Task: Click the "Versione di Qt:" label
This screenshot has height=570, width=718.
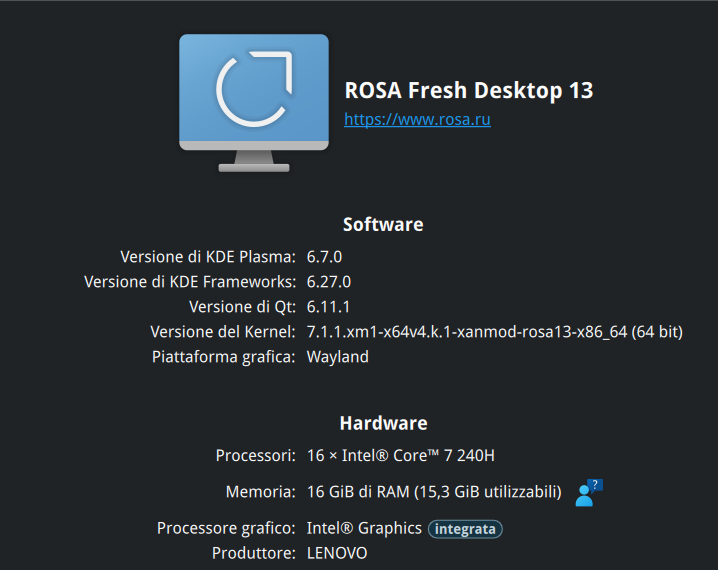Action: click(243, 307)
